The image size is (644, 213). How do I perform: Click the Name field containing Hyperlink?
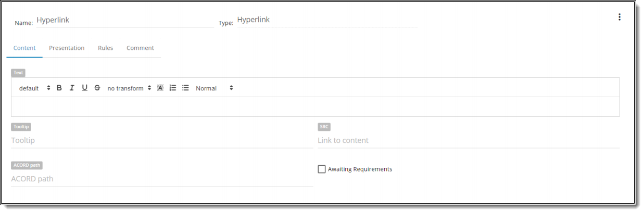tap(124, 20)
